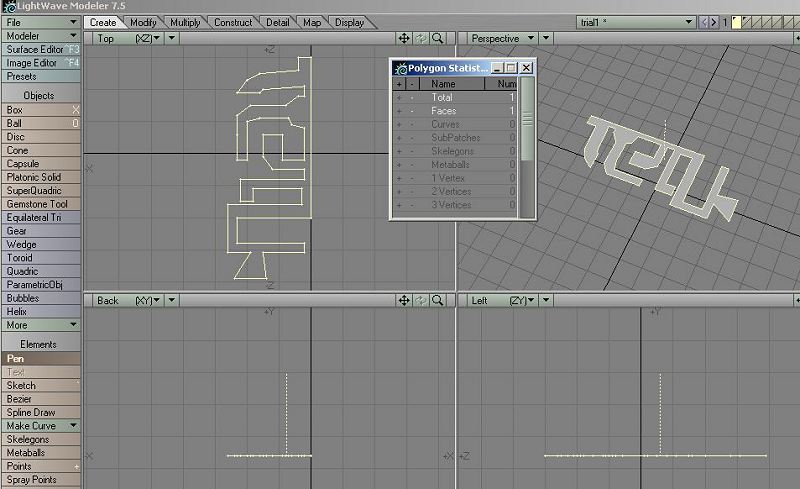The width and height of the screenshot is (800, 489).
Task: Open the File menu
Action: coord(40,22)
